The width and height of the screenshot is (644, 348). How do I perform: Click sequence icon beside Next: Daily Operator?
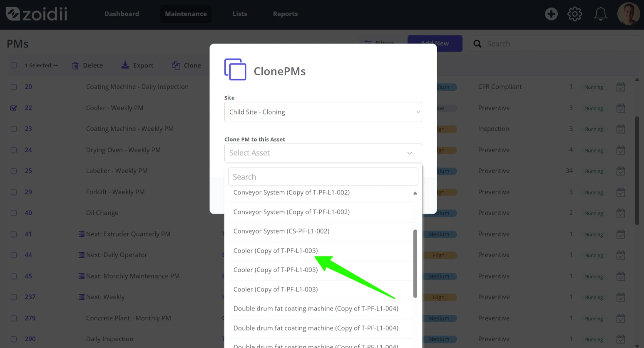tap(82, 255)
